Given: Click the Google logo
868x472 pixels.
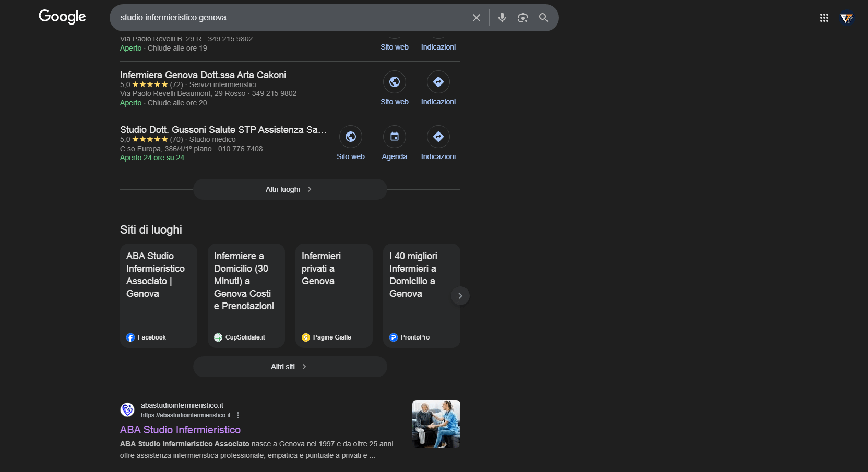Looking at the screenshot, I should pos(62,17).
